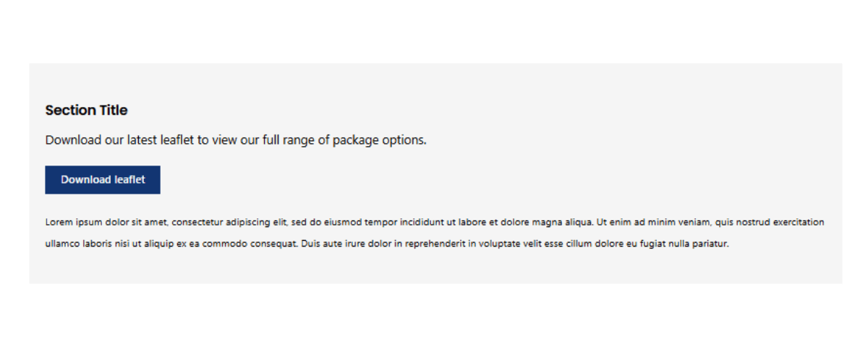The height and width of the screenshot is (347, 868).
Task: Click the Section Title heading
Action: [86, 111]
